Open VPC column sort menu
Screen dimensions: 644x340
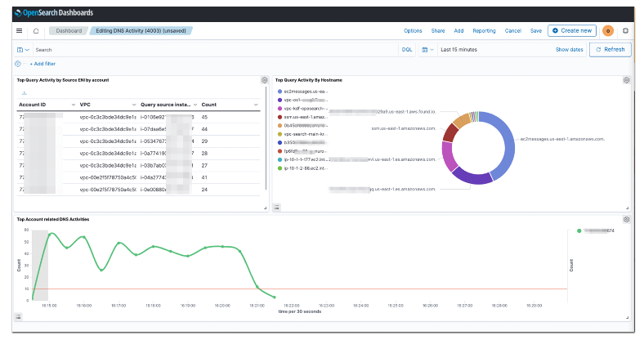pos(134,105)
